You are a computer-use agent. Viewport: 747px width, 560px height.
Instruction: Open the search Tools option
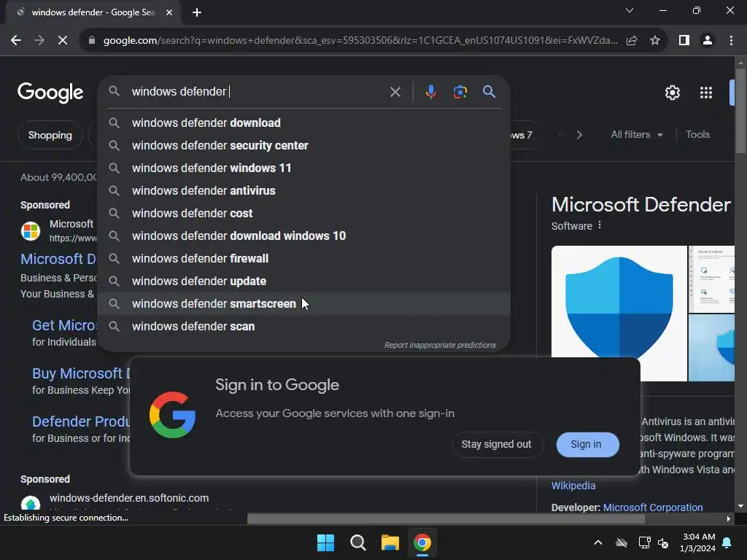tap(697, 135)
